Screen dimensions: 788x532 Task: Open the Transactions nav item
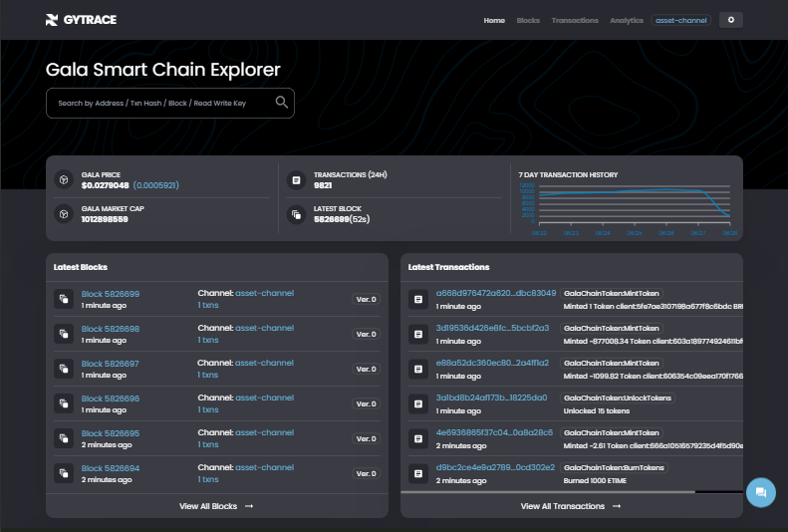coord(575,20)
